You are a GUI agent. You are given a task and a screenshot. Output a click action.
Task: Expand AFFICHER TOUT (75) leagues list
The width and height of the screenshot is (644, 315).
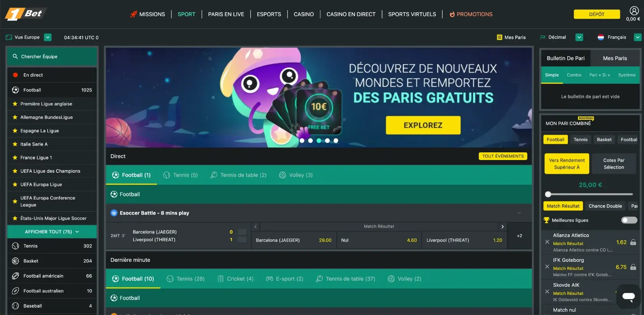tap(52, 232)
